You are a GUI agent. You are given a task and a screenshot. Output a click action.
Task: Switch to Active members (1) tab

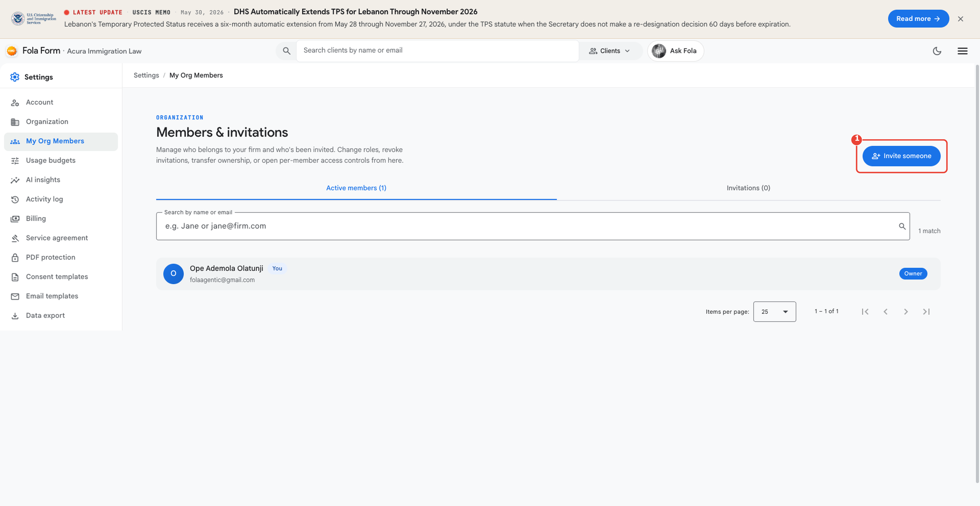pos(356,188)
